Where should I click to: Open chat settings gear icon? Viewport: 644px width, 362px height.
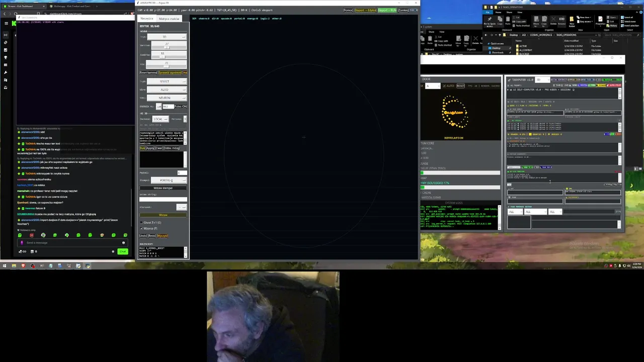pos(113,251)
